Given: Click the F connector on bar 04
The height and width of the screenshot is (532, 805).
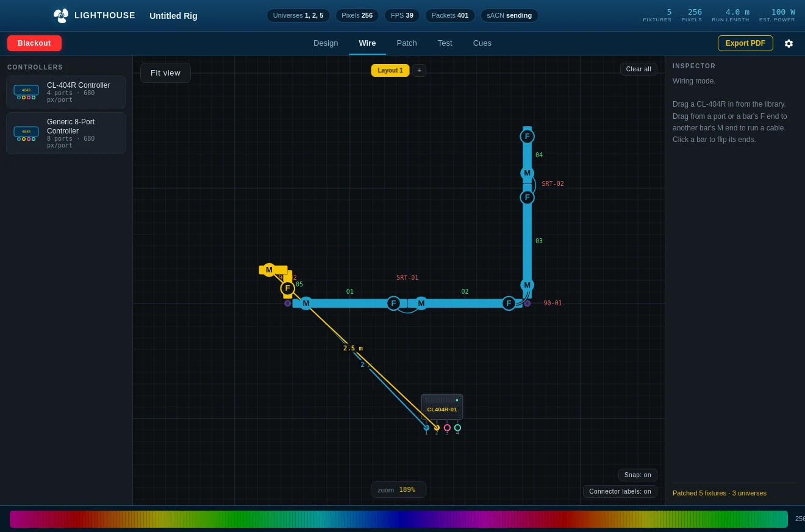Looking at the screenshot, I should click(528, 137).
